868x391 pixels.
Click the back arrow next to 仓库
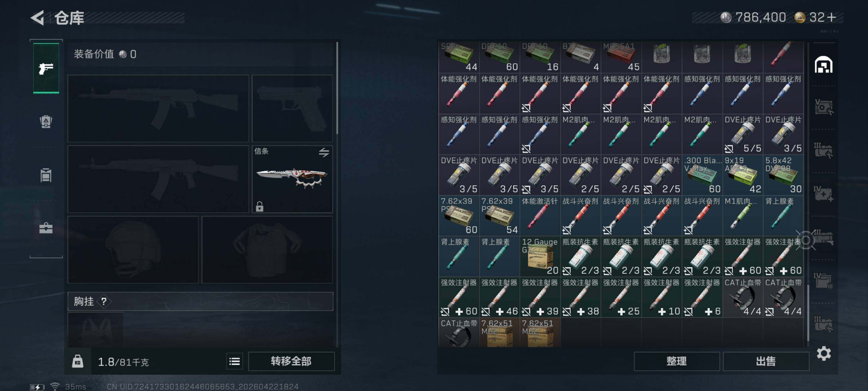pos(38,18)
